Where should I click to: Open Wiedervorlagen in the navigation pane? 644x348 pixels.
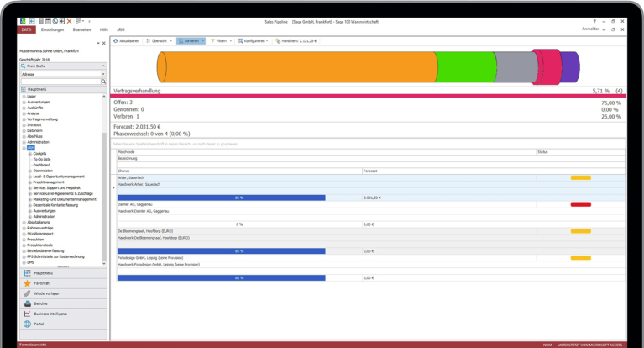coord(28,293)
